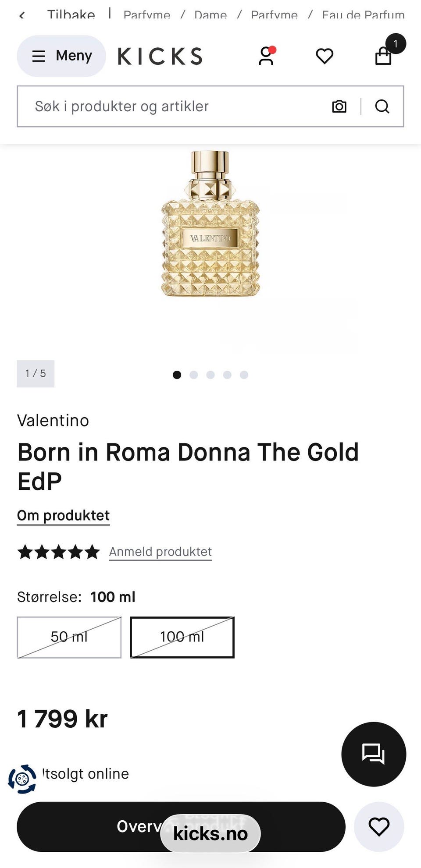Click Anmeld produktet review link
The width and height of the screenshot is (421, 868).
coord(161,552)
